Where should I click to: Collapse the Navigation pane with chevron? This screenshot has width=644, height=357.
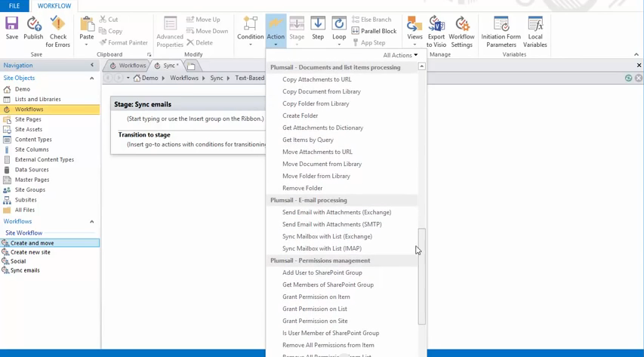(92, 65)
